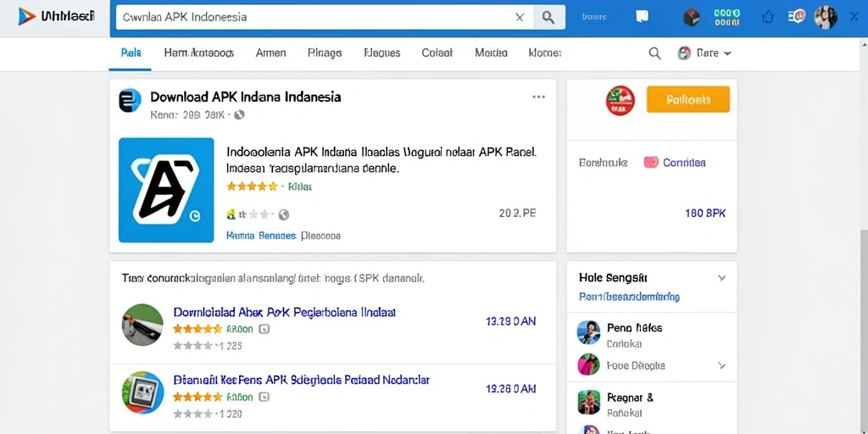Open the Klooos tab
This screenshot has height=434, width=868.
[545, 53]
